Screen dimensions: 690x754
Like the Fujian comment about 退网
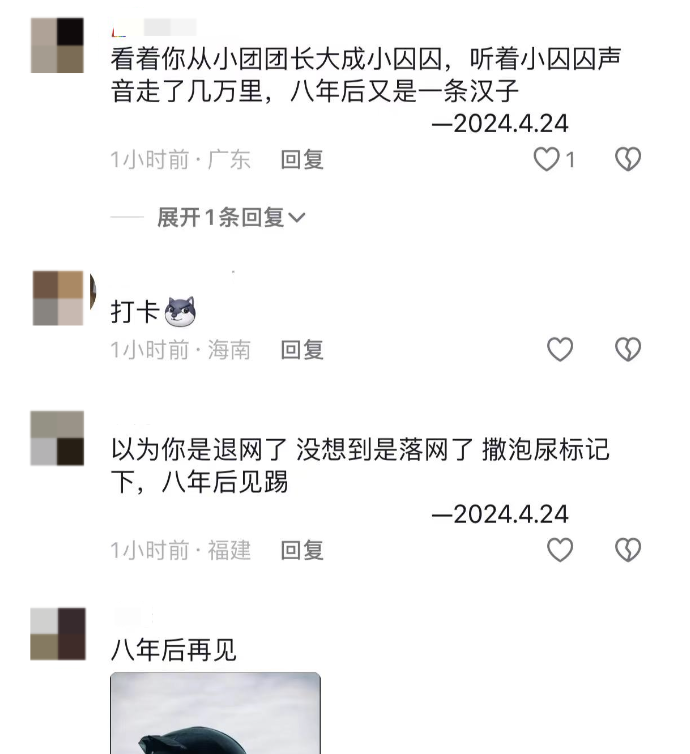pos(560,550)
